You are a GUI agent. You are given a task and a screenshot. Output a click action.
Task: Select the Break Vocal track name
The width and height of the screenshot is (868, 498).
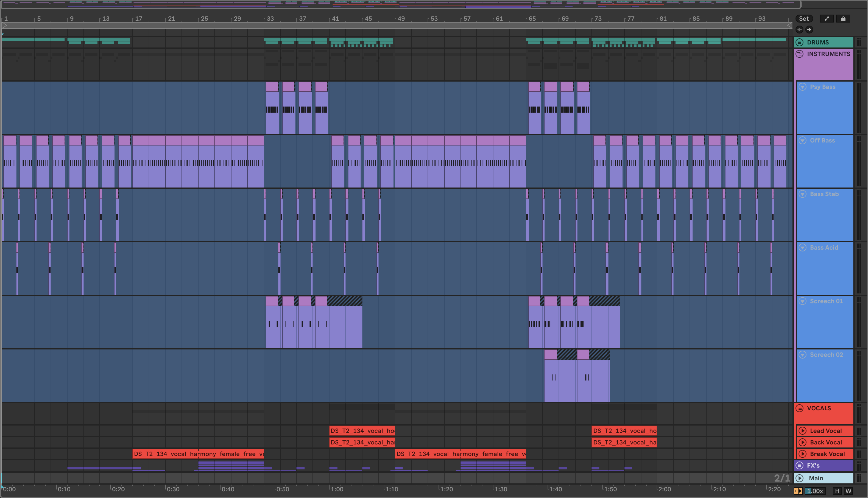click(827, 454)
